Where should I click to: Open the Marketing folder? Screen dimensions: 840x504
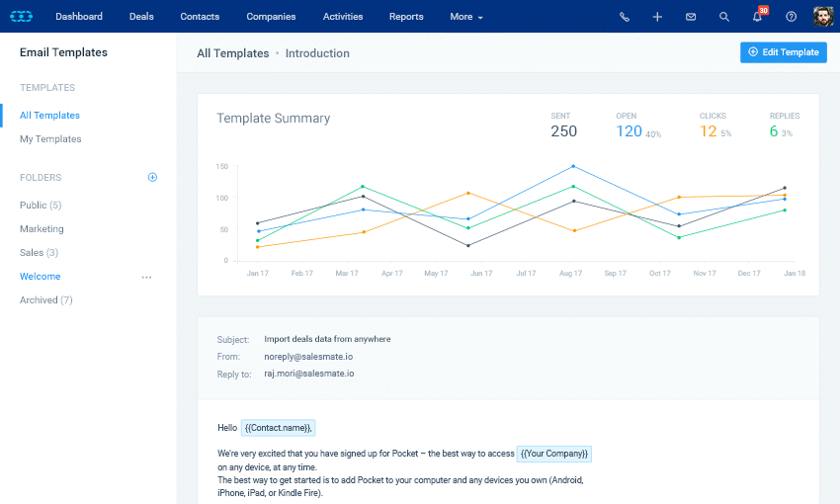click(x=42, y=228)
